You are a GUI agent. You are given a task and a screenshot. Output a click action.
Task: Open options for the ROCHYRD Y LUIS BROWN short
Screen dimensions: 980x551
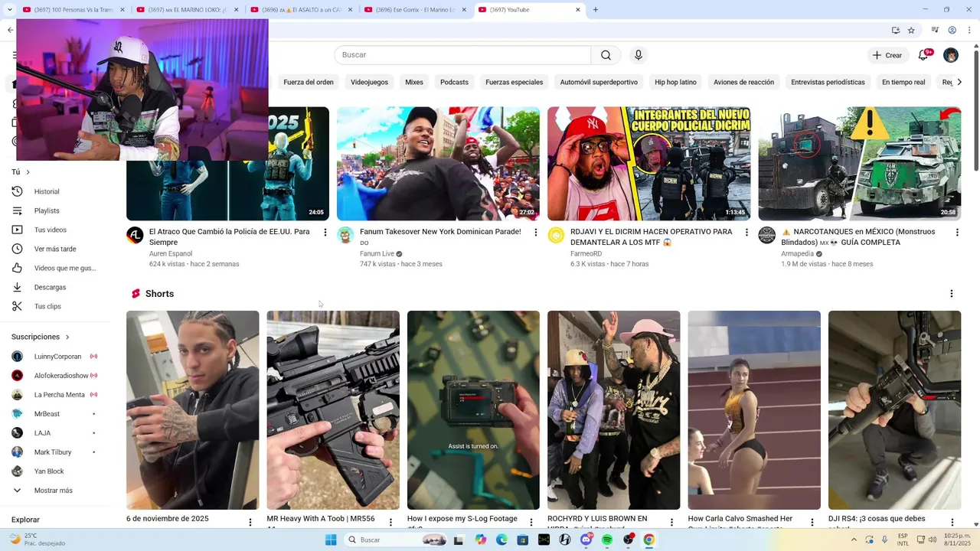671,523
